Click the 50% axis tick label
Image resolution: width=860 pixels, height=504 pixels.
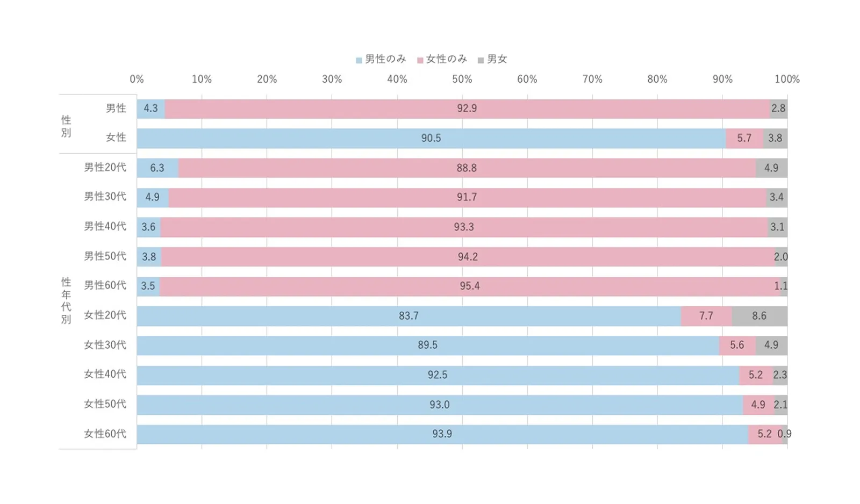pyautogui.click(x=462, y=80)
